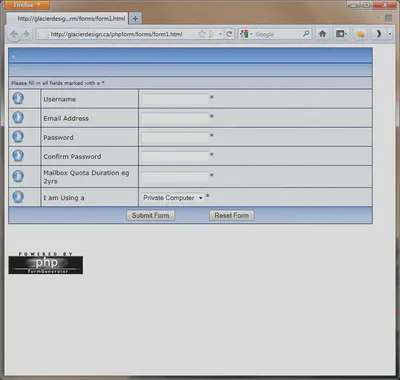Reload the page with refresh icon
Image resolution: width=400 pixels, height=380 pixels.
click(x=229, y=34)
